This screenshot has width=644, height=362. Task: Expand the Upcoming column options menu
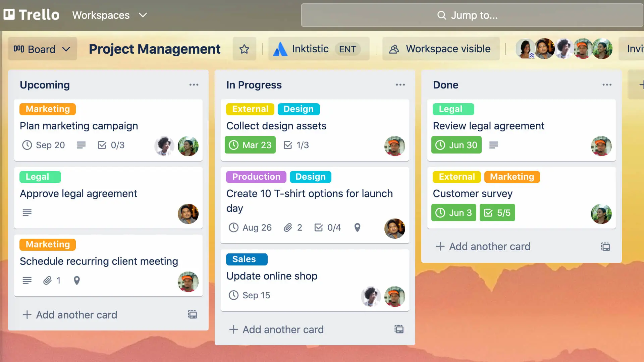point(194,85)
